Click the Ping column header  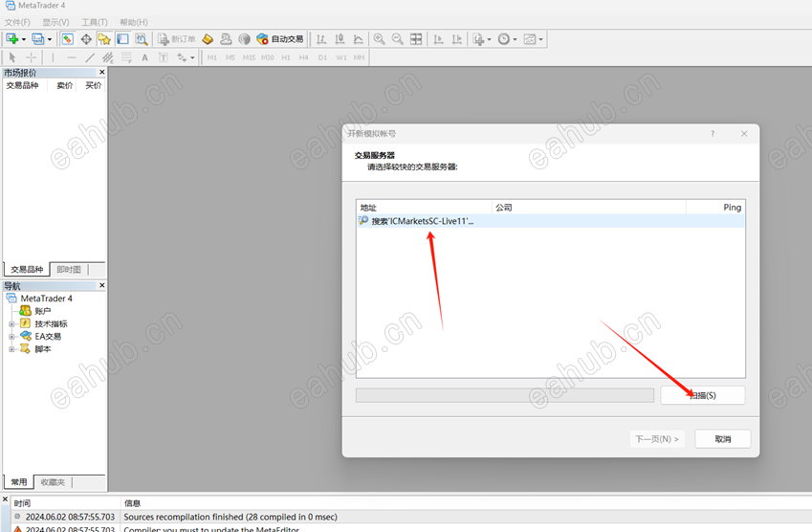point(715,208)
